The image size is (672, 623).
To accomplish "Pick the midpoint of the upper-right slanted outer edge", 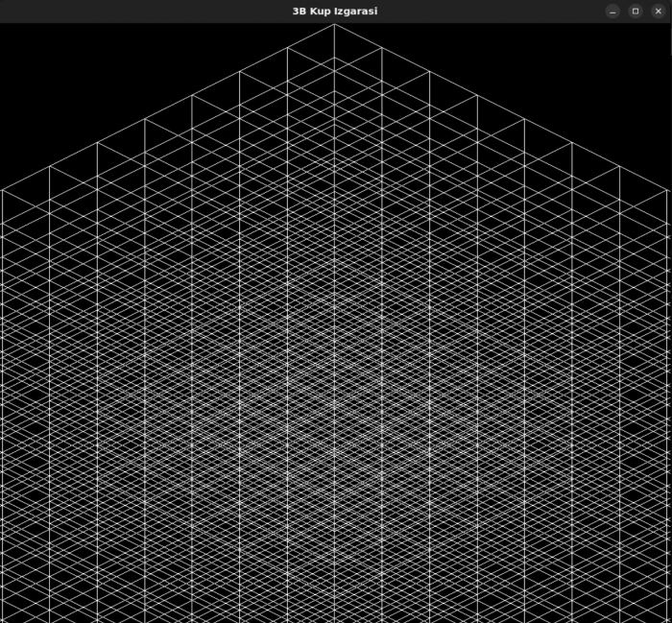I will coord(500,108).
